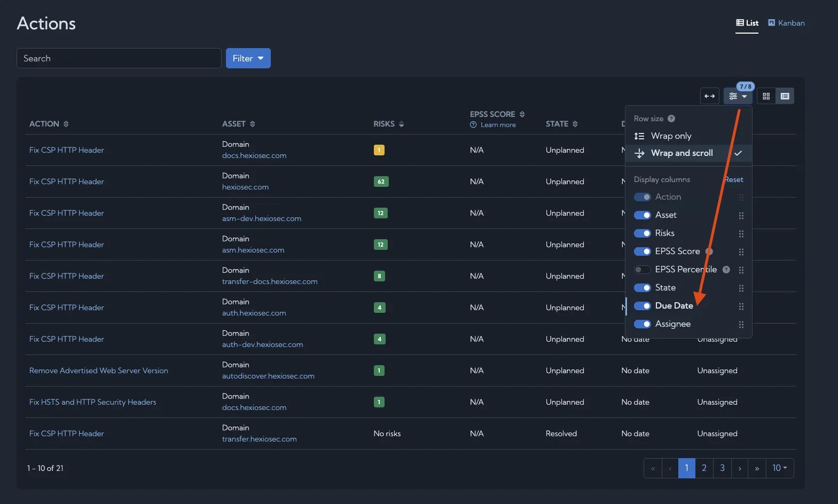
Task: Switch to grid card view icon
Action: (766, 96)
